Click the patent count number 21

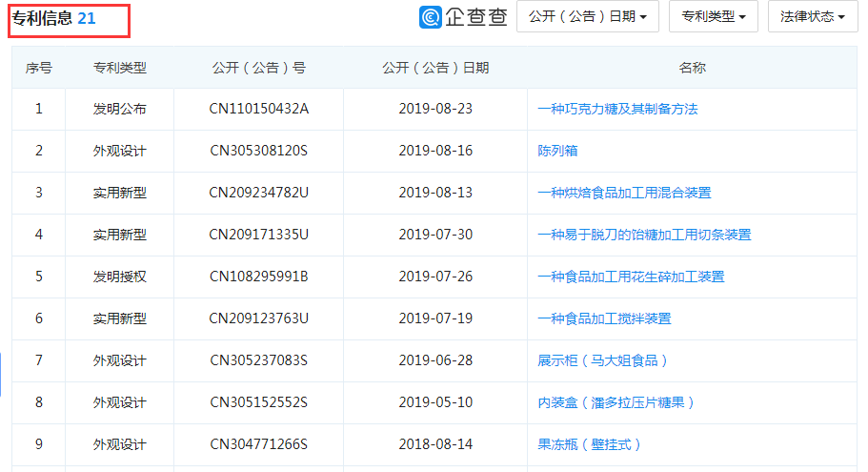[87, 18]
